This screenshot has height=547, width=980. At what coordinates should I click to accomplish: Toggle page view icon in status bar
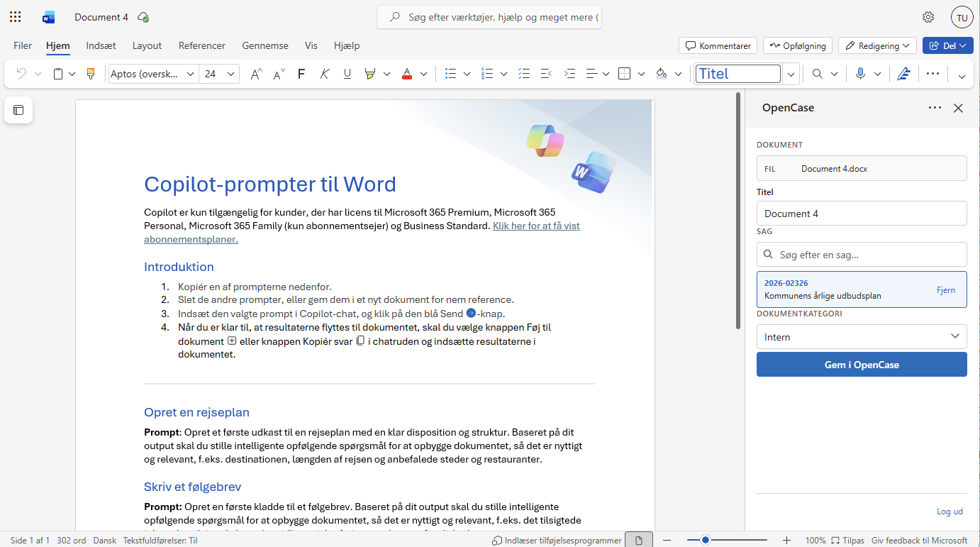pos(639,541)
